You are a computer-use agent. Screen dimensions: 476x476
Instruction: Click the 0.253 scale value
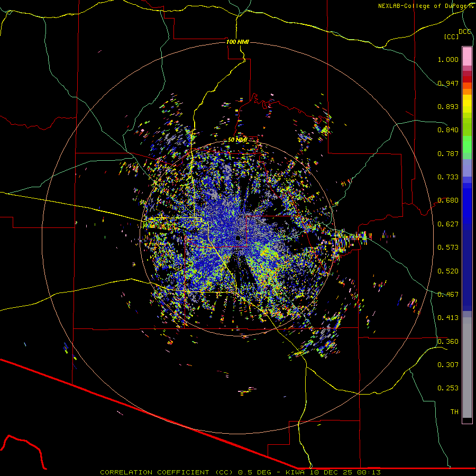tap(448, 388)
